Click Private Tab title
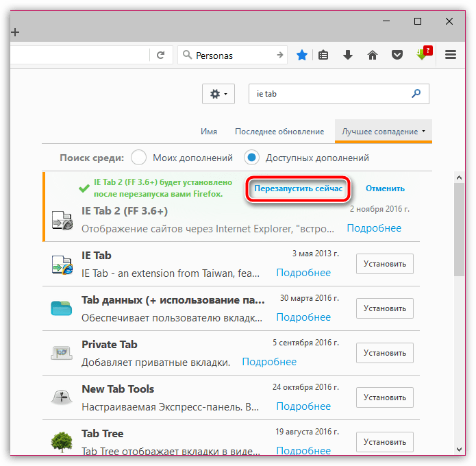The height and width of the screenshot is (466, 476). pyautogui.click(x=110, y=345)
